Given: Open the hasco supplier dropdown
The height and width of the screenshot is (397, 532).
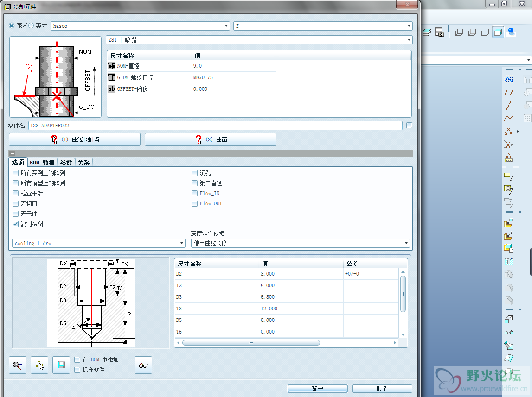Looking at the screenshot, I should coord(140,26).
